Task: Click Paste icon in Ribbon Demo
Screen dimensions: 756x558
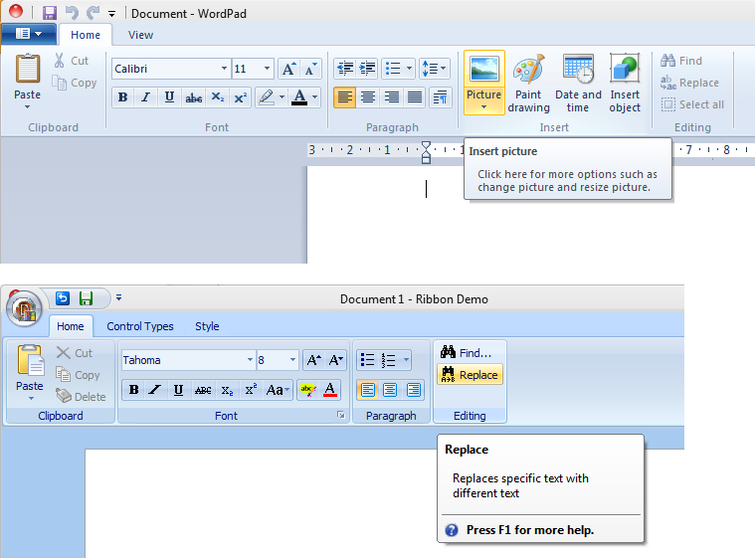Action: click(x=30, y=360)
